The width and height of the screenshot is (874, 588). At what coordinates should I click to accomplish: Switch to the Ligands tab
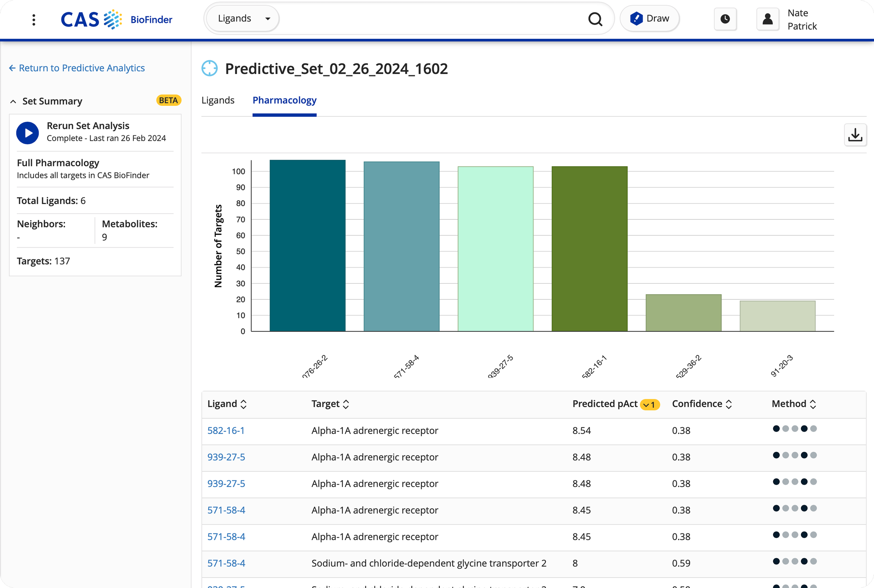[x=218, y=100]
